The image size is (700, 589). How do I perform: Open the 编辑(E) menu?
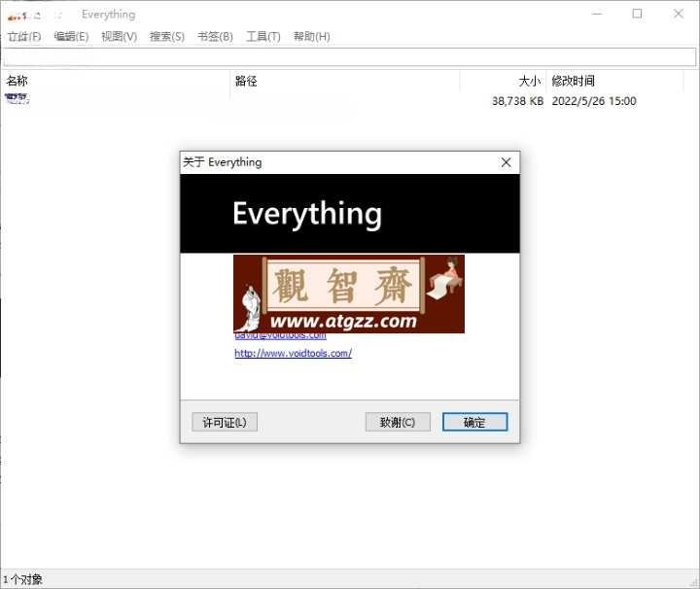click(71, 37)
